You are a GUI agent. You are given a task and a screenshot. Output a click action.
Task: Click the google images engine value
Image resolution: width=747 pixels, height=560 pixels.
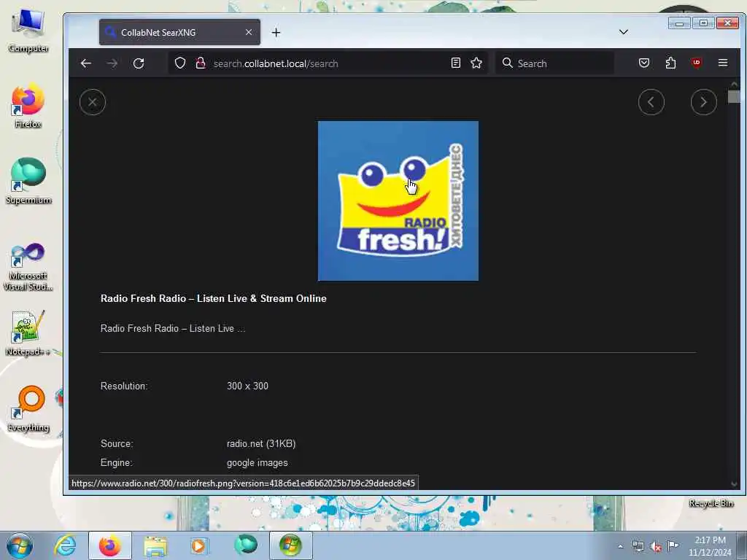(x=258, y=463)
